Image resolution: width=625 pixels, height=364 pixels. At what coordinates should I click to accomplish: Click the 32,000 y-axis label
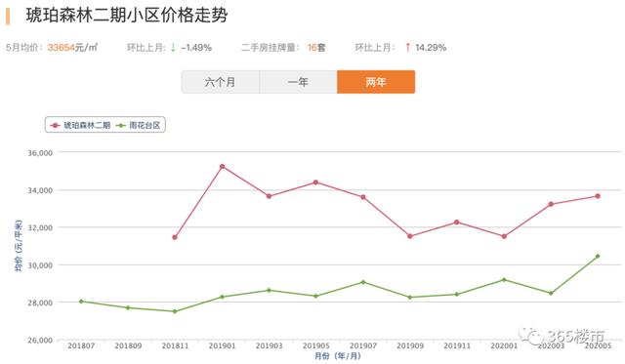pyautogui.click(x=40, y=227)
